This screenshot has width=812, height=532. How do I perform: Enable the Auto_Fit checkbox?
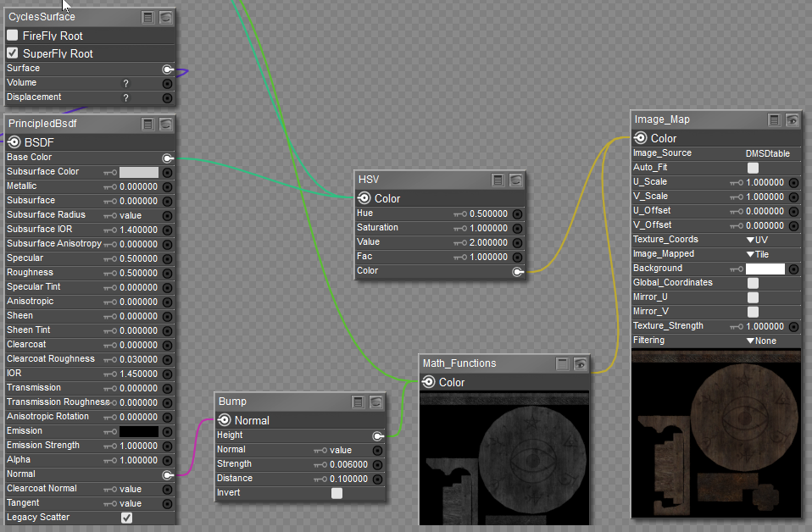pyautogui.click(x=753, y=168)
